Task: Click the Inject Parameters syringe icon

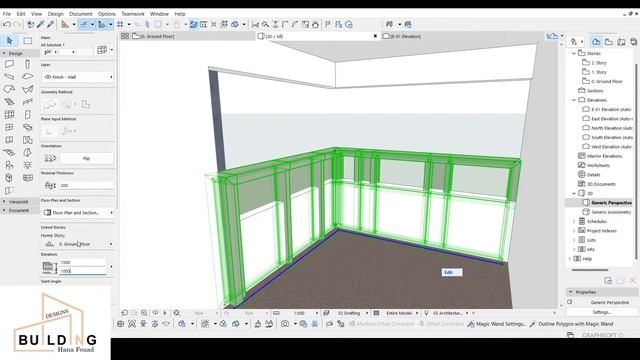Action: (51, 24)
